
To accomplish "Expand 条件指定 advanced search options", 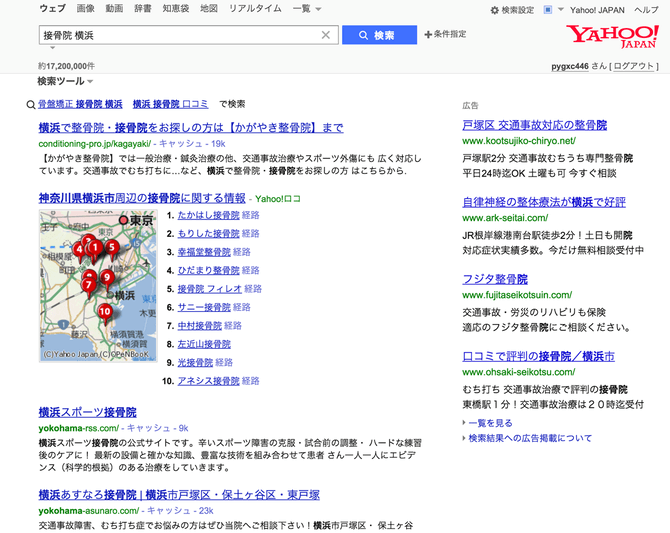I will click(445, 35).
